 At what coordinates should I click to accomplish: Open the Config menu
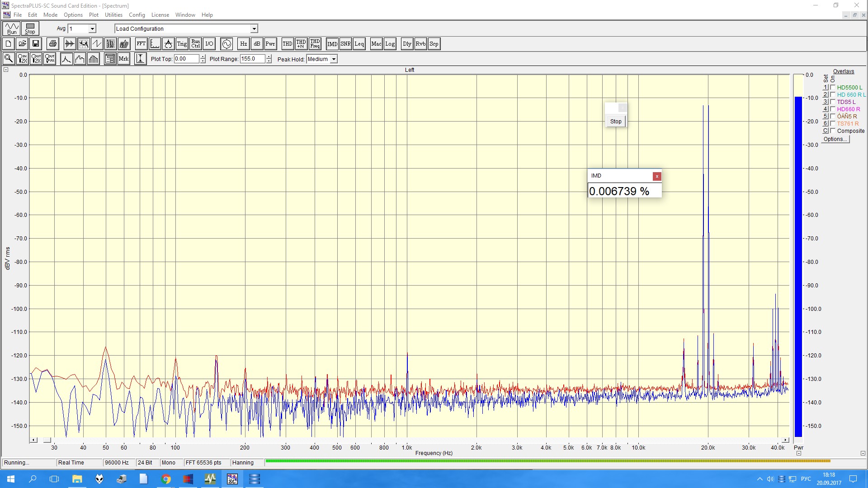[x=137, y=15]
